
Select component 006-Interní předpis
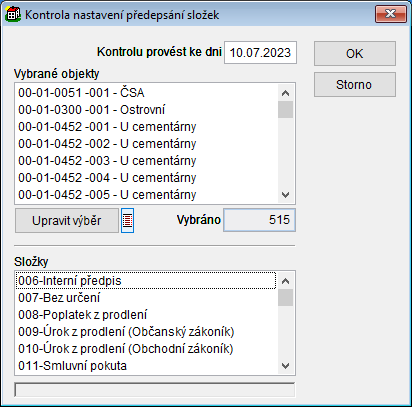(x=146, y=281)
